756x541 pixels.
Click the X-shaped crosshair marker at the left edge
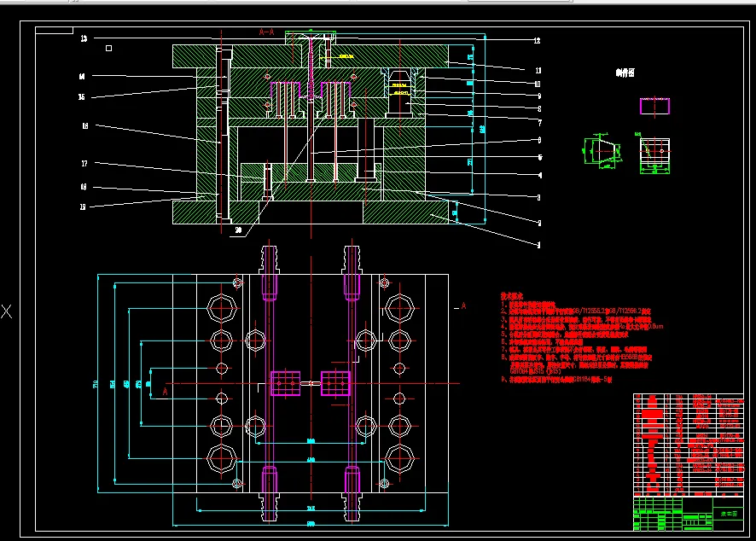coord(6,311)
